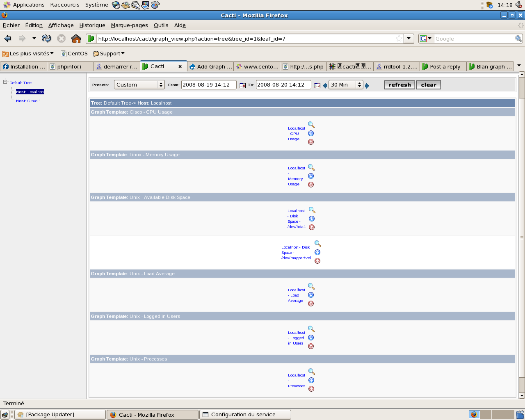Open the back/forward history dropdown arrow
Screen dimensions: 525x420
34,39
